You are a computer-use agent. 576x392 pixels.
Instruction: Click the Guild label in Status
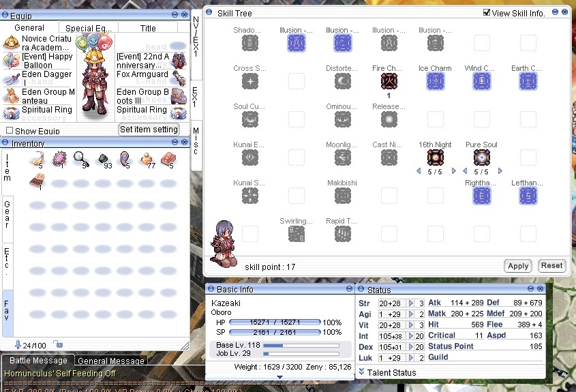click(x=438, y=357)
